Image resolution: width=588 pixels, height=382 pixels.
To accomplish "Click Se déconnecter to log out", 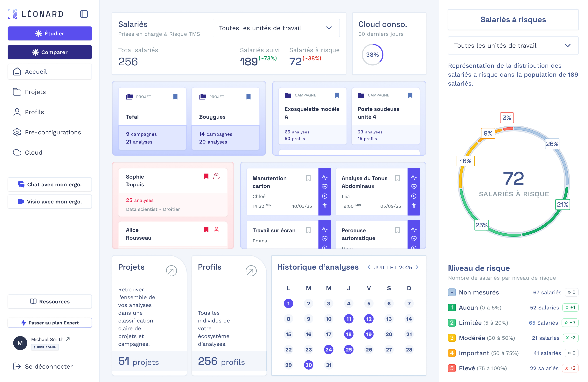I will point(43,366).
